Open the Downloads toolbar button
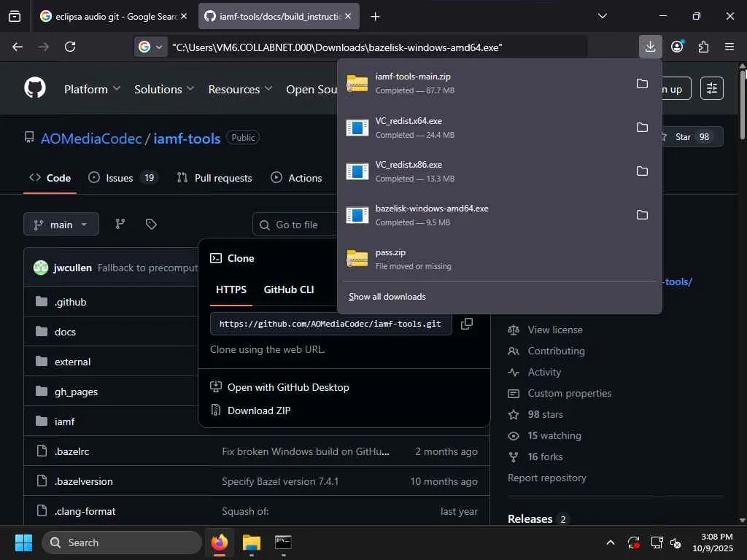This screenshot has width=747, height=560. click(650, 47)
